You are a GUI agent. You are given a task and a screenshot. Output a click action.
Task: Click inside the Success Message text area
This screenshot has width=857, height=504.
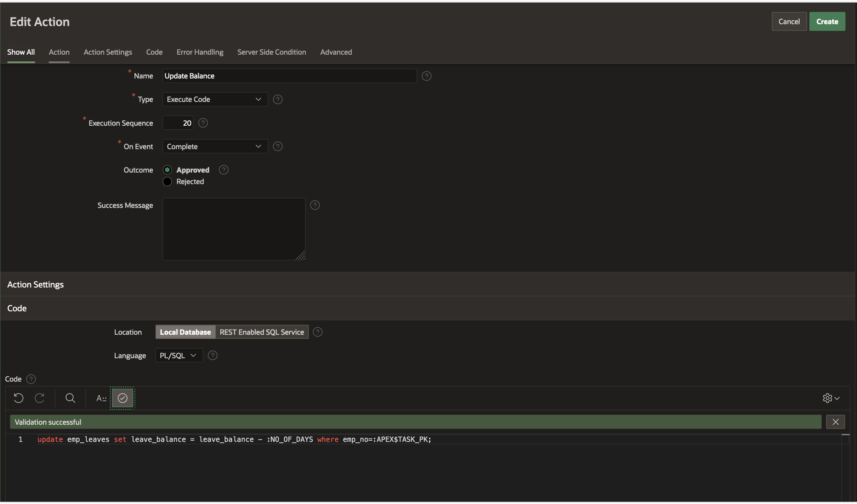click(234, 229)
